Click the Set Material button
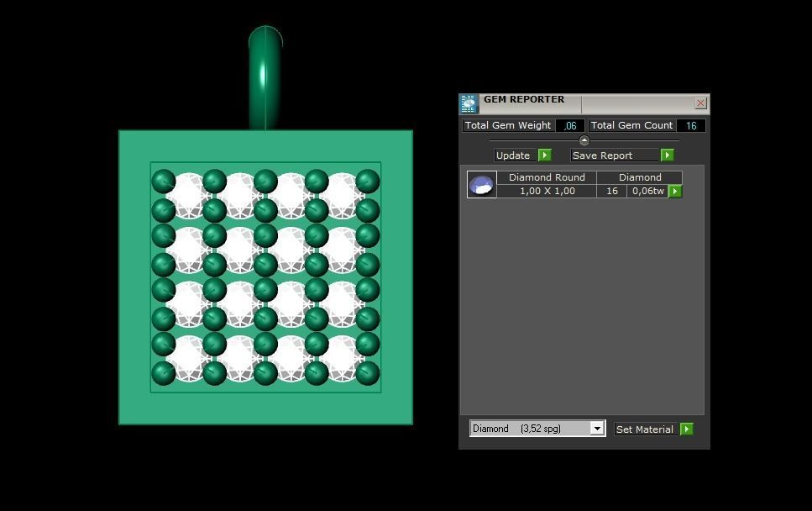 [x=646, y=429]
